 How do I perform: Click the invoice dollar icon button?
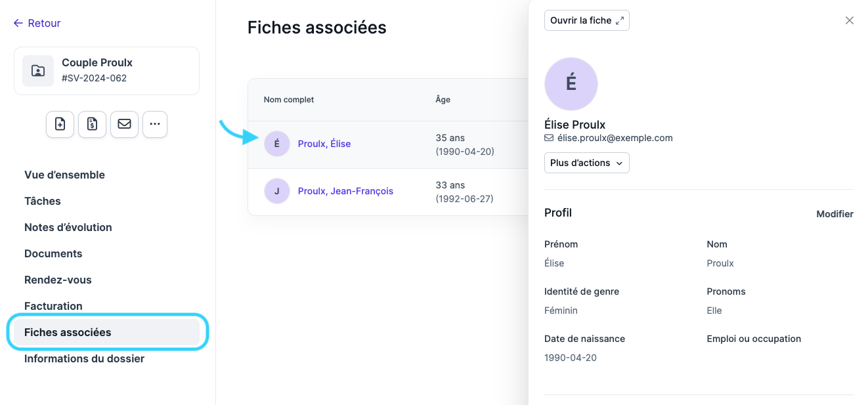[x=92, y=124]
